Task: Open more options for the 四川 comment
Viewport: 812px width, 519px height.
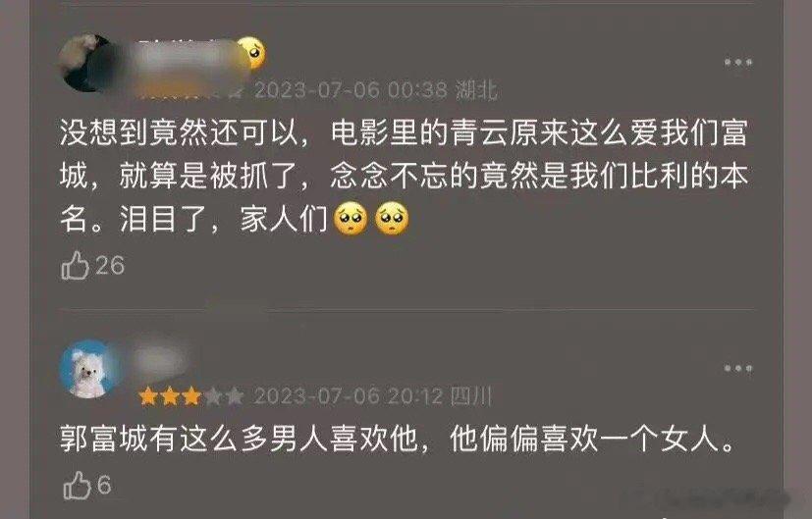Action: [738, 368]
